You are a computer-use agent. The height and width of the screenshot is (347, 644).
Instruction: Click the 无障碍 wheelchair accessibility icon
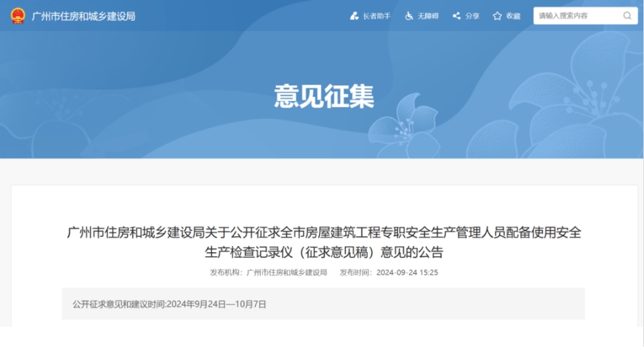coord(408,16)
